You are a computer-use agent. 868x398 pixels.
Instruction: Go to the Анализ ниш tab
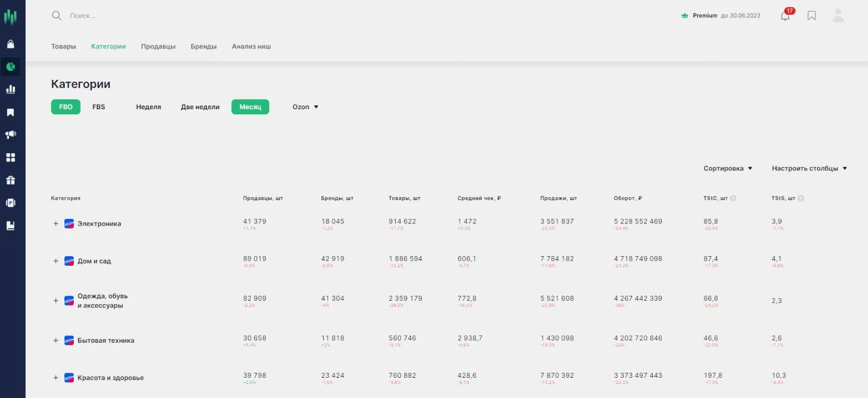[251, 46]
